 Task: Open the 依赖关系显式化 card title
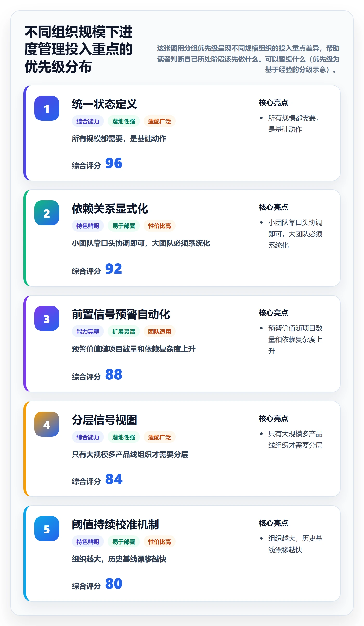pyautogui.click(x=110, y=209)
